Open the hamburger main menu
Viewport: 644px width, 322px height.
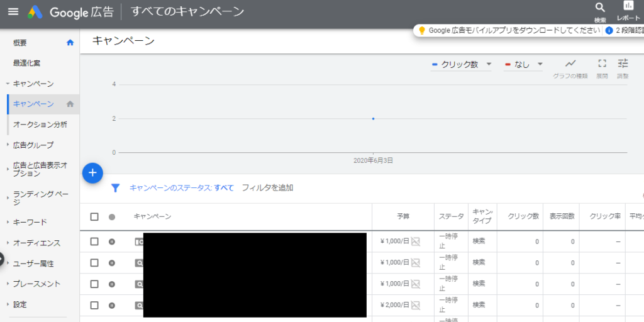[13, 11]
